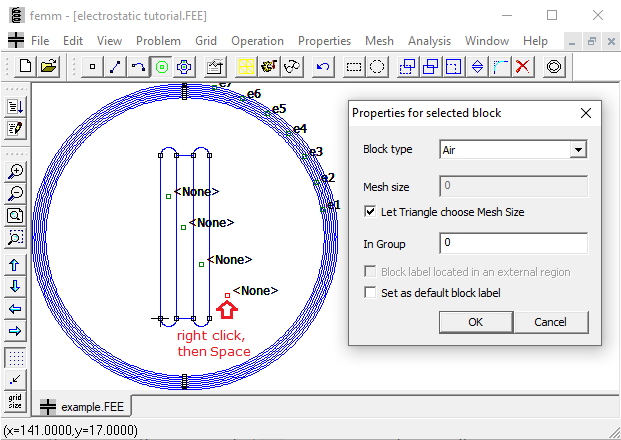Click OK in block properties dialog
This screenshot has width=621, height=440.
pyautogui.click(x=475, y=322)
